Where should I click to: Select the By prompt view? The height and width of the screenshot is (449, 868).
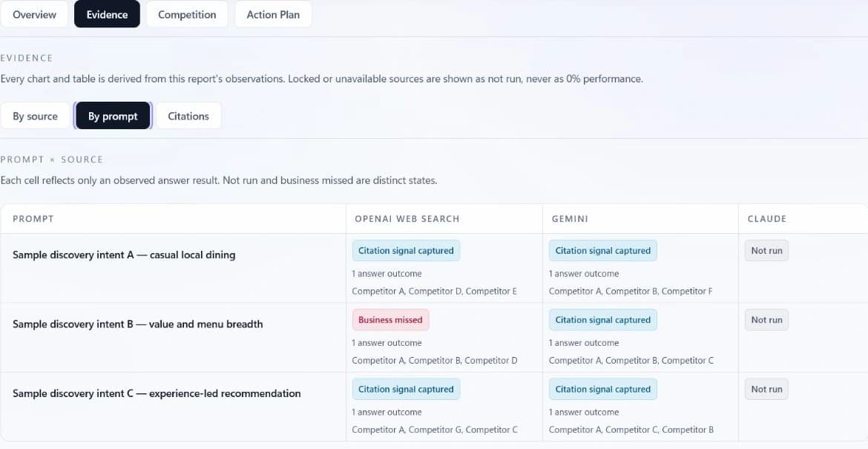[113, 117]
